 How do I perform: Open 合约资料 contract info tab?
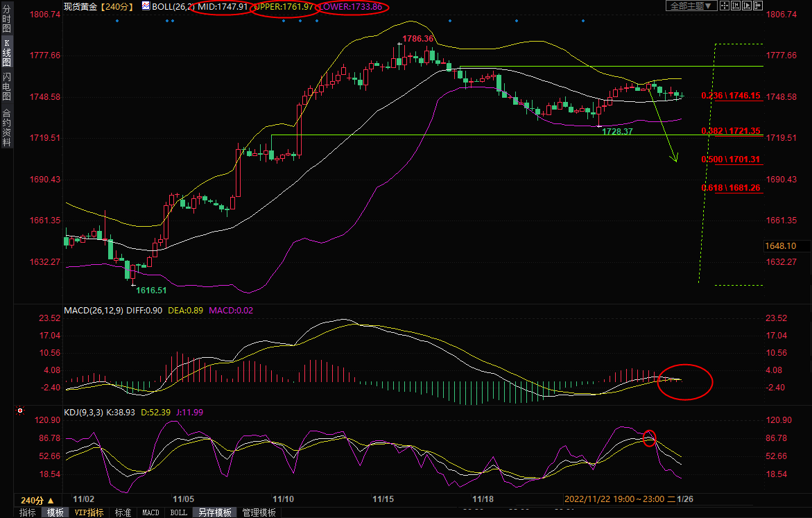tap(6, 127)
